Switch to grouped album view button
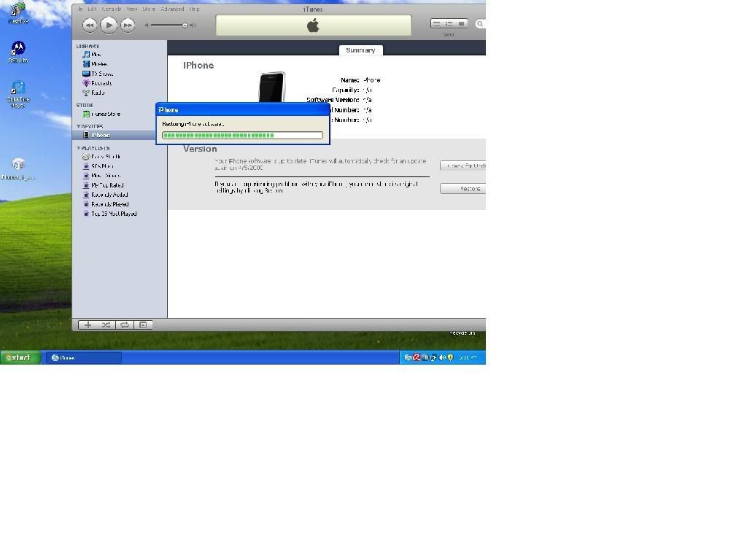The width and height of the screenshot is (747, 560). 449,23
